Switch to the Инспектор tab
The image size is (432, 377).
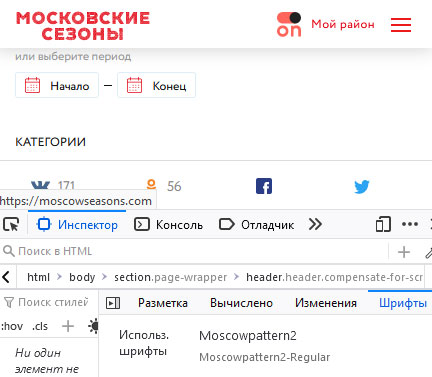point(77,225)
